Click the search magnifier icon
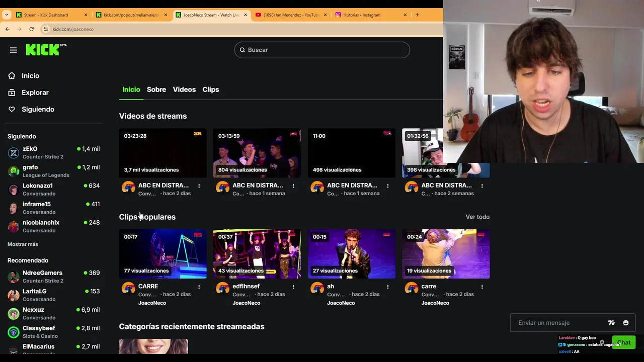The height and width of the screenshot is (362, 644). (243, 50)
